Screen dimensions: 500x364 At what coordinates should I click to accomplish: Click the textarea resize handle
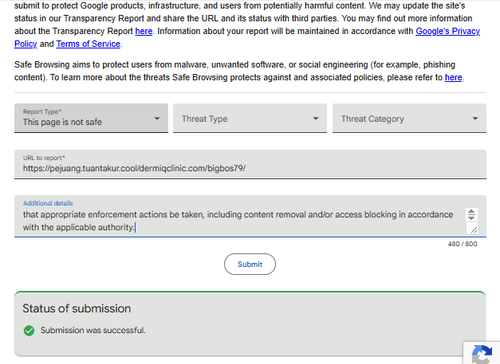[x=473, y=229]
